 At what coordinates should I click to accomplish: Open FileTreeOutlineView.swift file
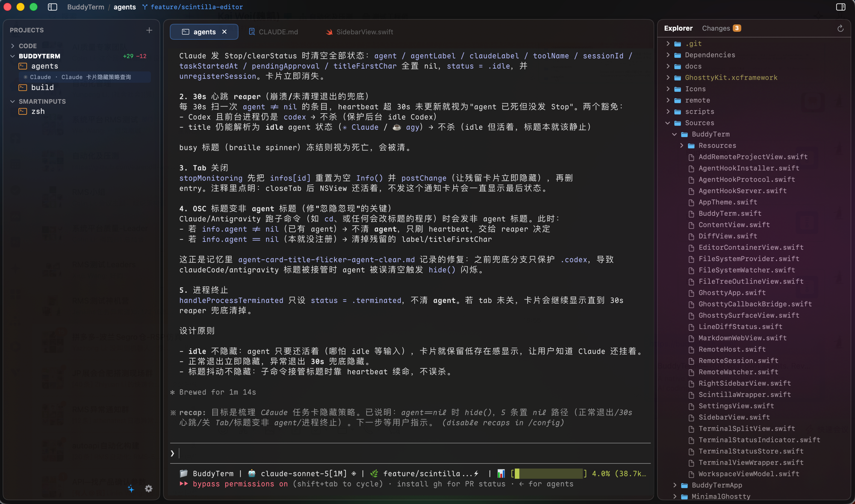pos(751,281)
